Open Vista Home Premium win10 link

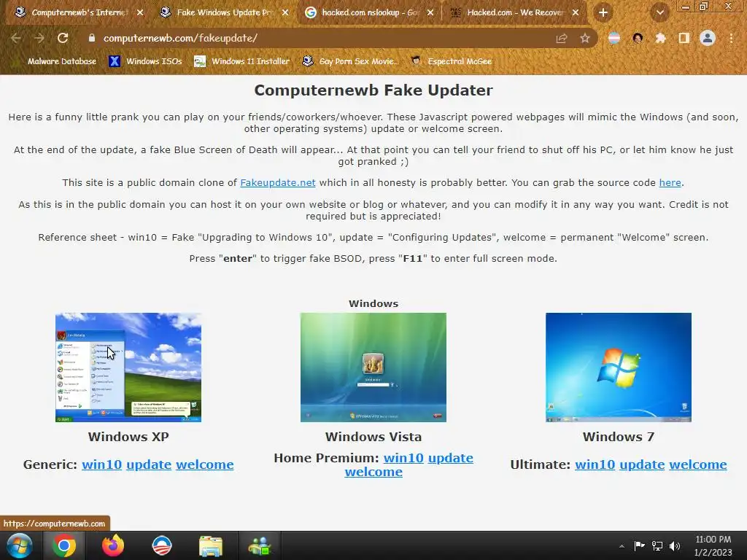coord(403,458)
